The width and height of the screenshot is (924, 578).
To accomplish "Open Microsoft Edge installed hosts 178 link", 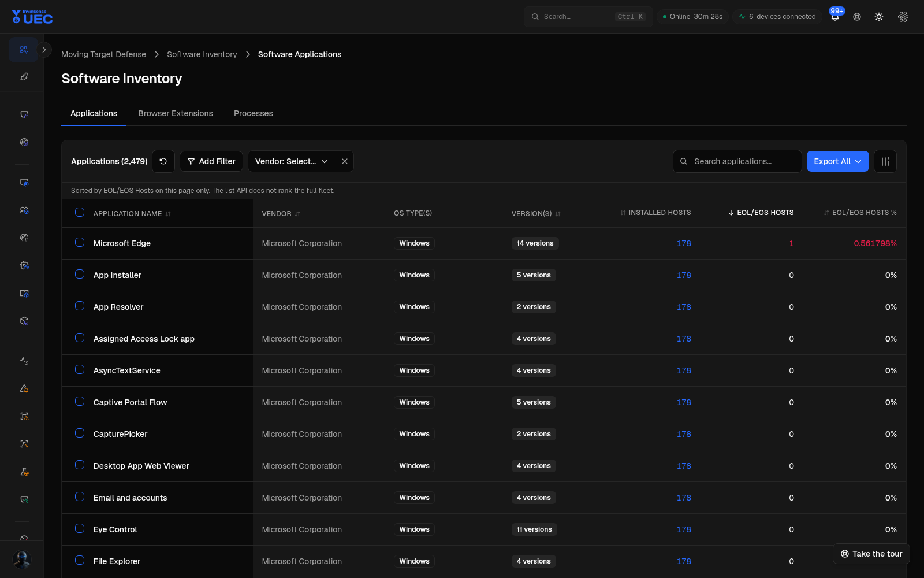I will [684, 243].
